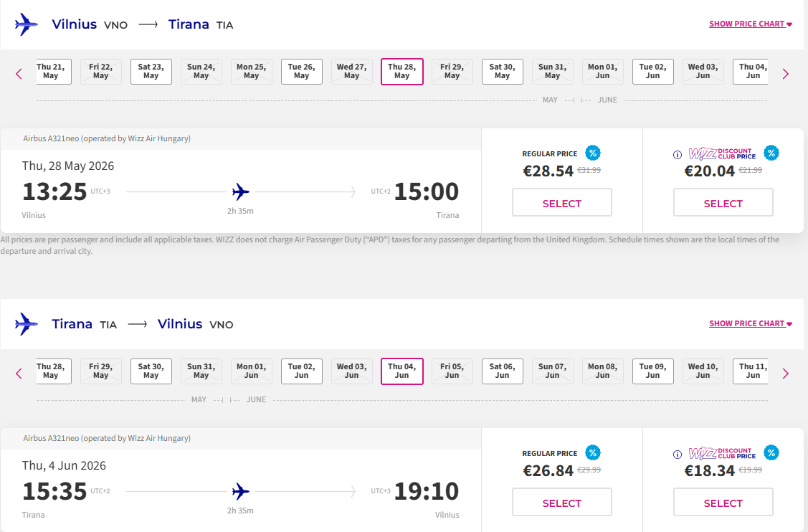Show later dates for Tirana to Vilnius
Screen dimensions: 808x532
(x=786, y=373)
